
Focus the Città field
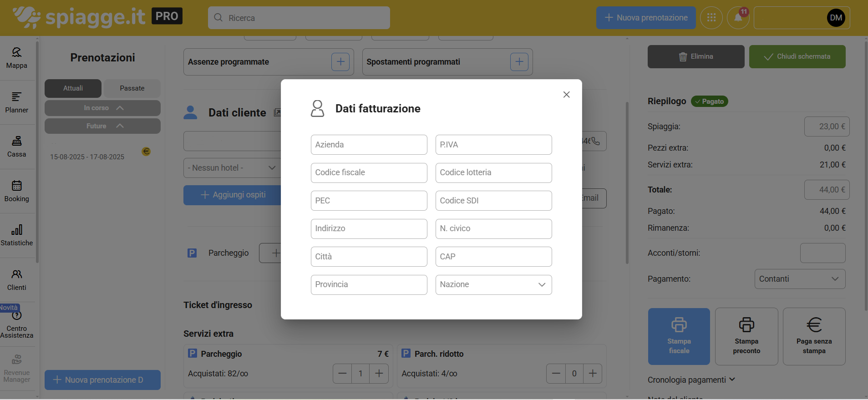click(369, 257)
